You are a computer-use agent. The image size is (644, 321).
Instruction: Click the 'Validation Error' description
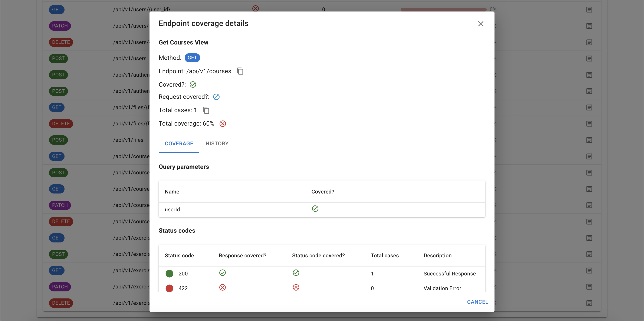[442, 288]
